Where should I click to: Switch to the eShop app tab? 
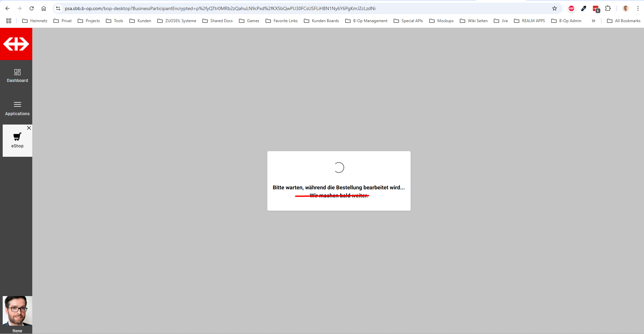17,141
